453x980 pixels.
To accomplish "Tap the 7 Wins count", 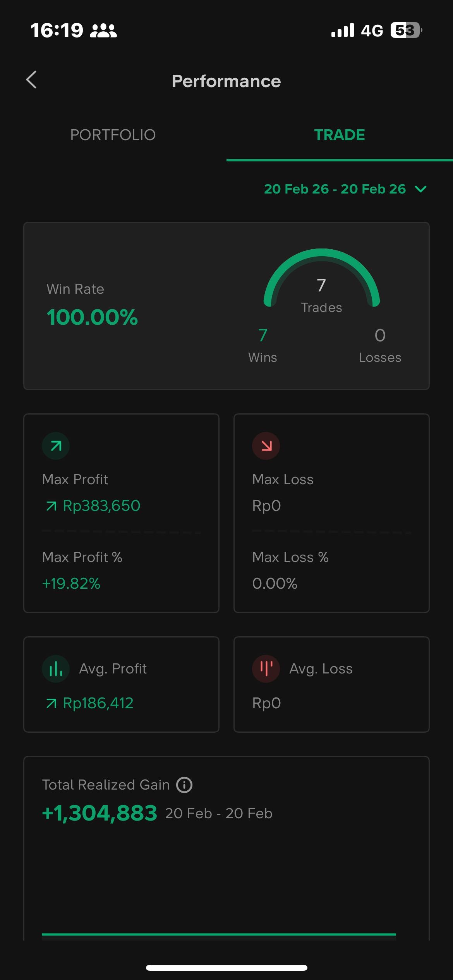I will (x=263, y=336).
